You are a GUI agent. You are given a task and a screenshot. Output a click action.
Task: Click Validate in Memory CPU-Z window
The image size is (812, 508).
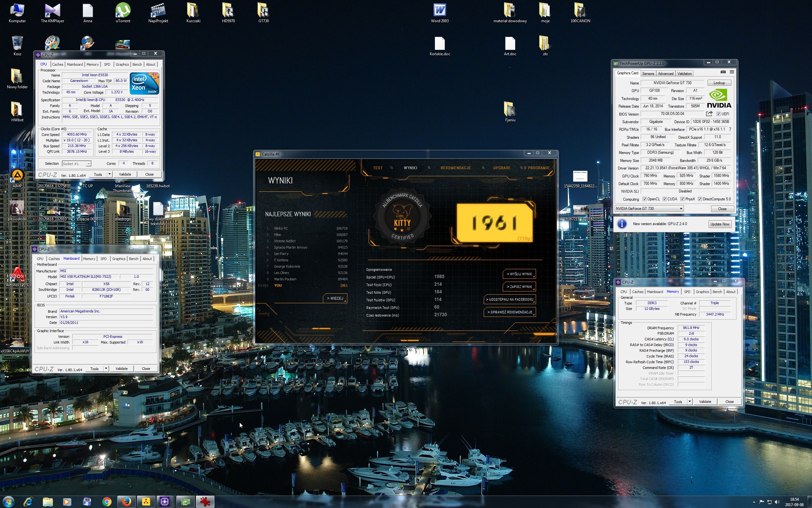click(x=704, y=402)
